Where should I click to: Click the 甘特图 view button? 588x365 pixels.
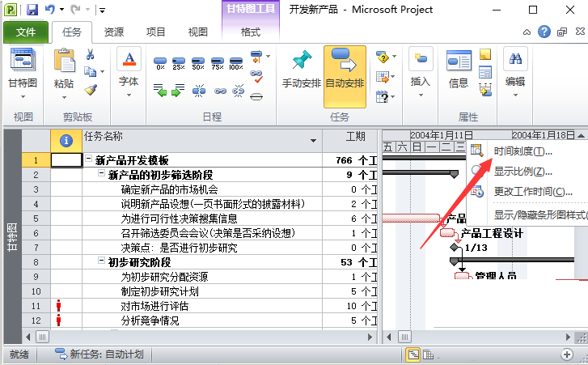(23, 73)
